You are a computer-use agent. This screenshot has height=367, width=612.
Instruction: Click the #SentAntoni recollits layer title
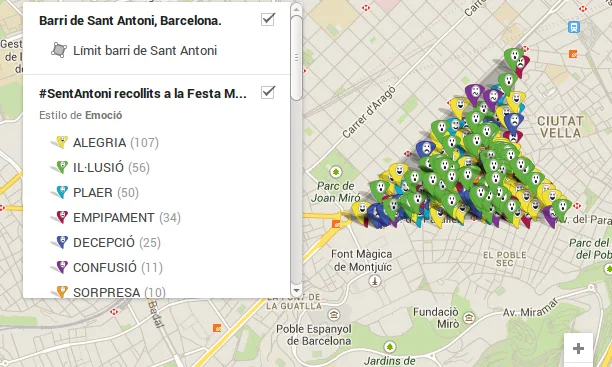click(143, 93)
